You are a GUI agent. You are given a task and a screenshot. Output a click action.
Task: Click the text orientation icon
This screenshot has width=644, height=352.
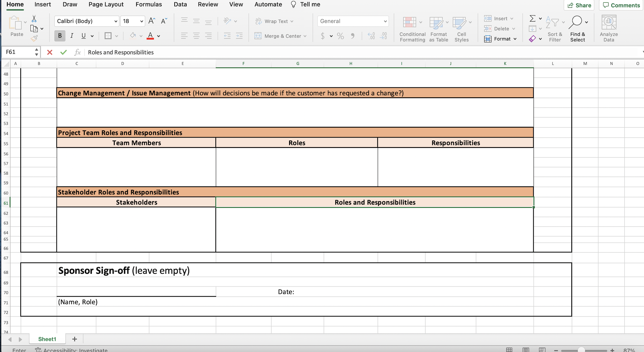[227, 21]
